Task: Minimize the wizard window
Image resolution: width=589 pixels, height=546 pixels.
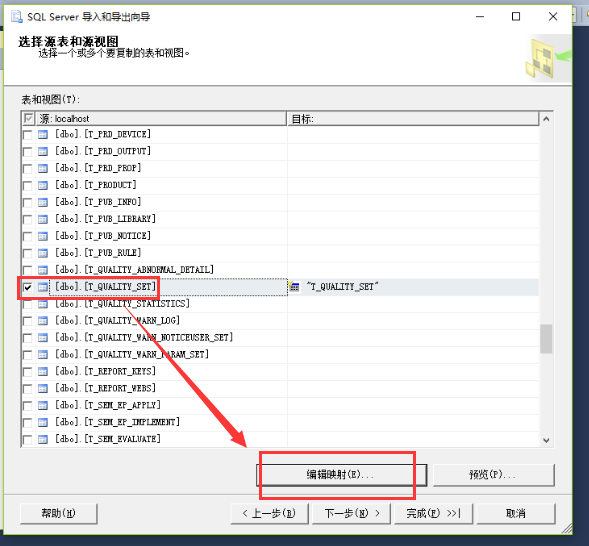Action: (x=480, y=17)
